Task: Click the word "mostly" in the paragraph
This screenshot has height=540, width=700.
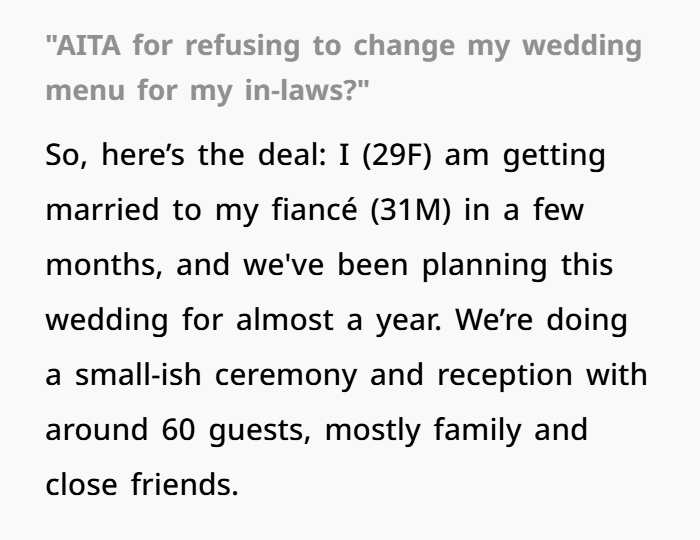Action: (x=372, y=431)
